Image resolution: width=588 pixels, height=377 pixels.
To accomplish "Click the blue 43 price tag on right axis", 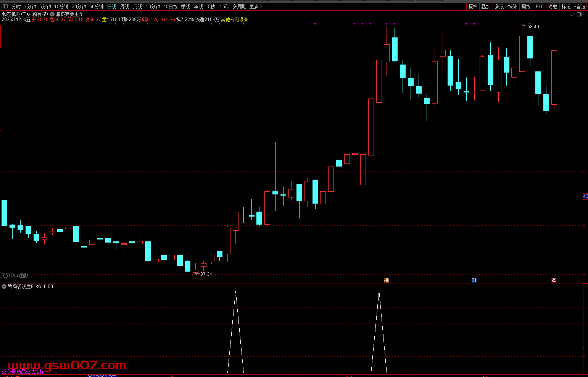I will pyautogui.click(x=585, y=196).
